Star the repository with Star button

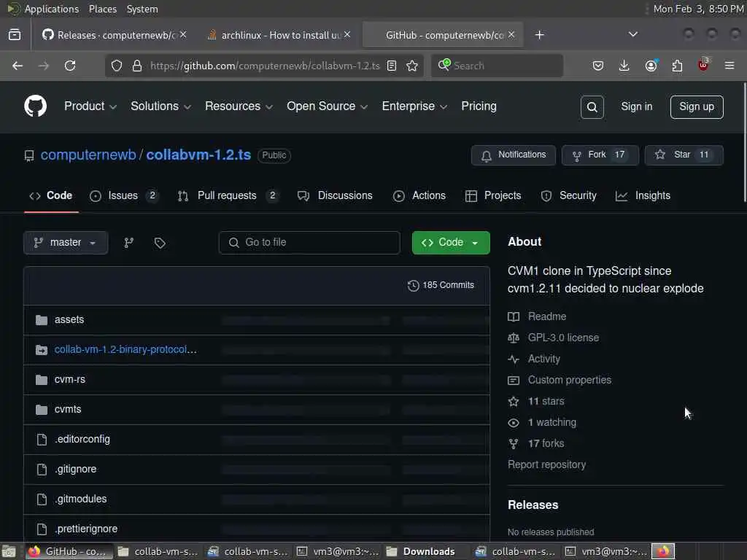pyautogui.click(x=684, y=155)
